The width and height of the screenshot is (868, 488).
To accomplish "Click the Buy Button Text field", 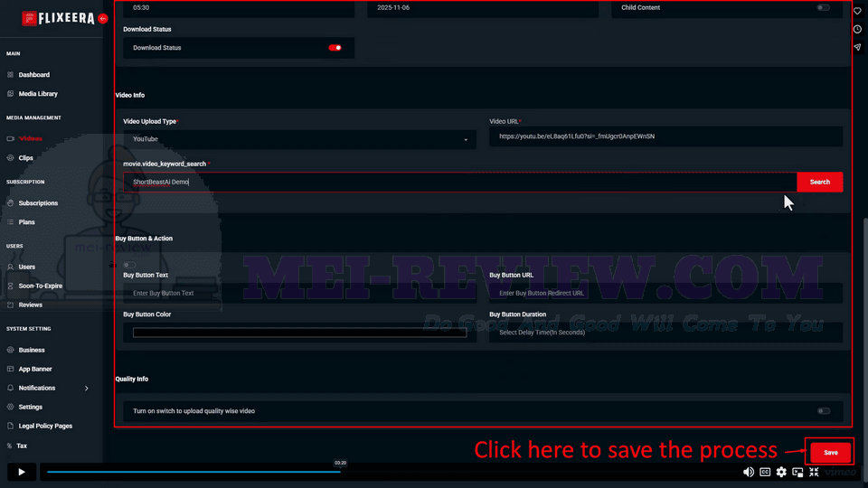I will [x=299, y=293].
